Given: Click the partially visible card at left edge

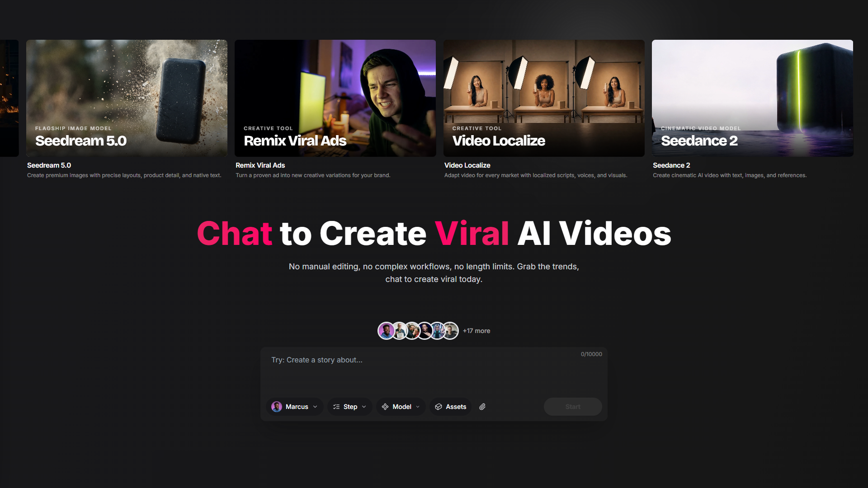Looking at the screenshot, I should point(9,98).
